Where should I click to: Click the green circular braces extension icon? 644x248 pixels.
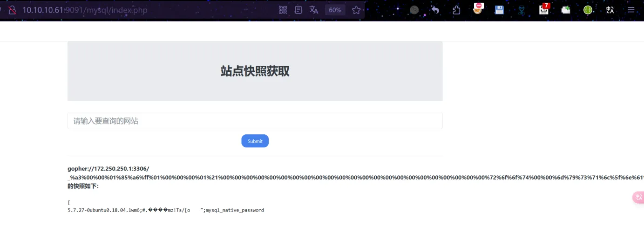tap(588, 9)
